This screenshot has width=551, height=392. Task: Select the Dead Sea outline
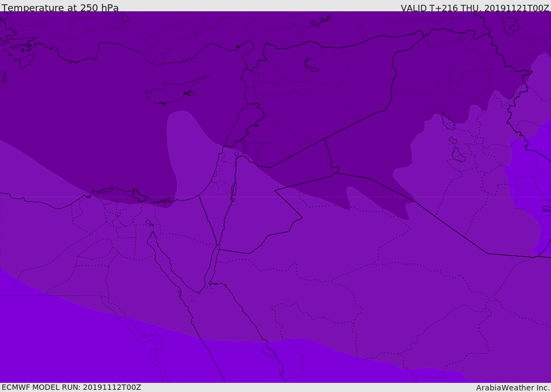click(234, 191)
